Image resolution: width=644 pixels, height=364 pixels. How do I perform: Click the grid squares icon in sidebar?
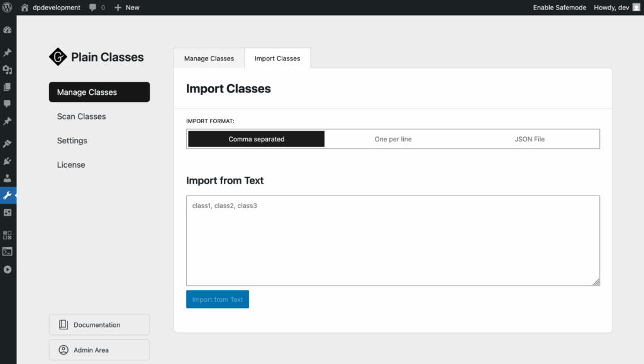tap(8, 235)
